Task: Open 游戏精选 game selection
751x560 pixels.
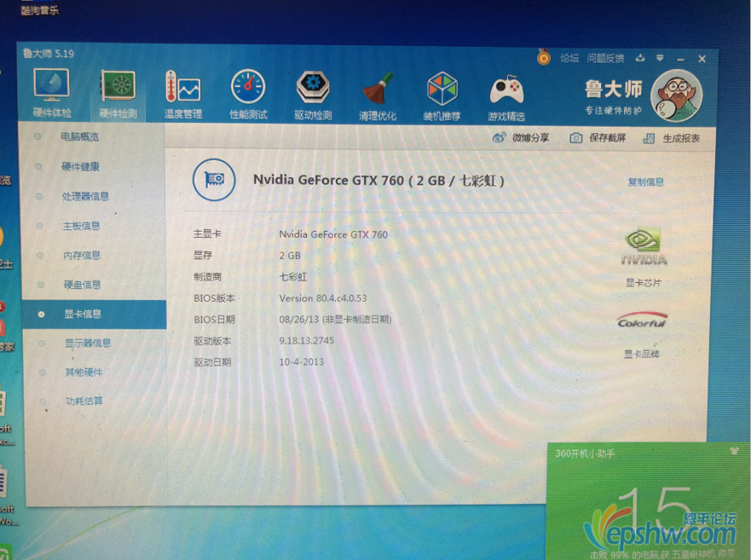Action: pyautogui.click(x=506, y=97)
